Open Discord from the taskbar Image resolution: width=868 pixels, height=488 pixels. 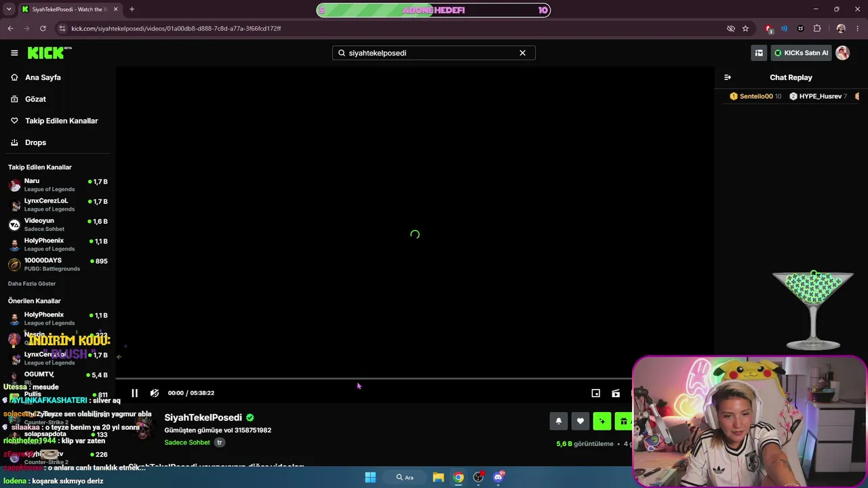click(x=498, y=477)
